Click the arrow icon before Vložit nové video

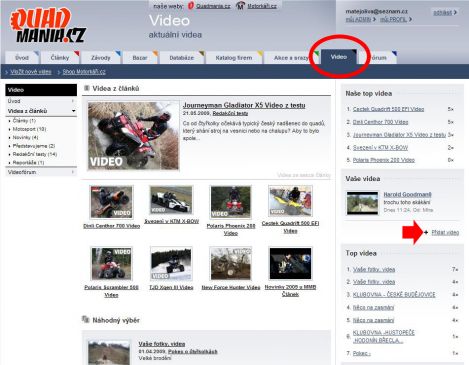coord(7,72)
